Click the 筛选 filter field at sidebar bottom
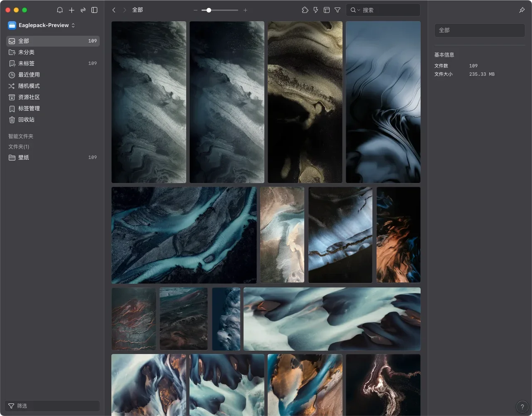 (x=52, y=406)
